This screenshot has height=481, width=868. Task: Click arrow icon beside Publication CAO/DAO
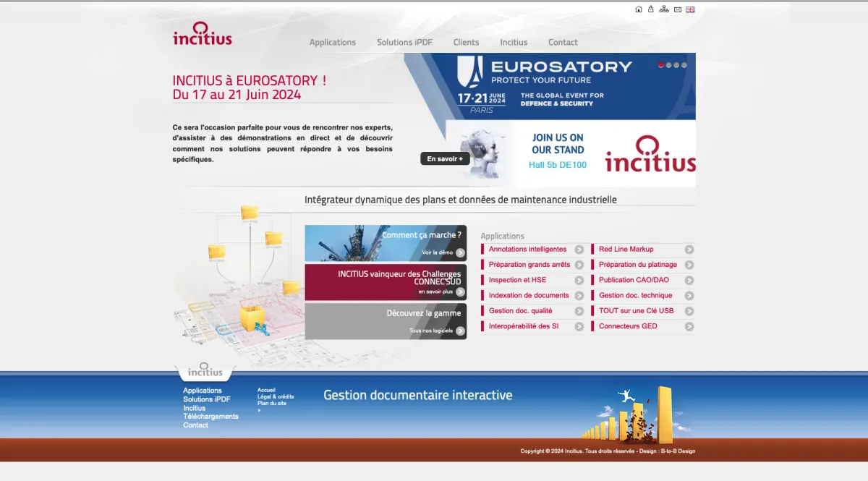tap(689, 281)
